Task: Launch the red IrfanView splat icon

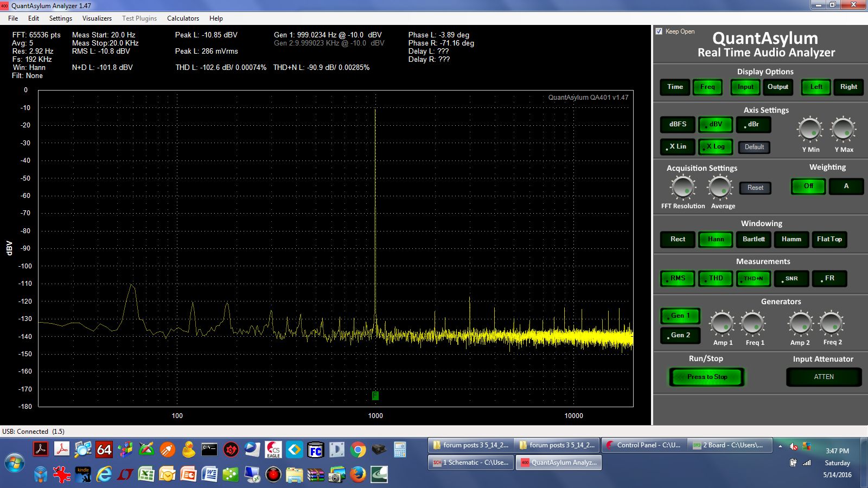Action: pos(62,475)
